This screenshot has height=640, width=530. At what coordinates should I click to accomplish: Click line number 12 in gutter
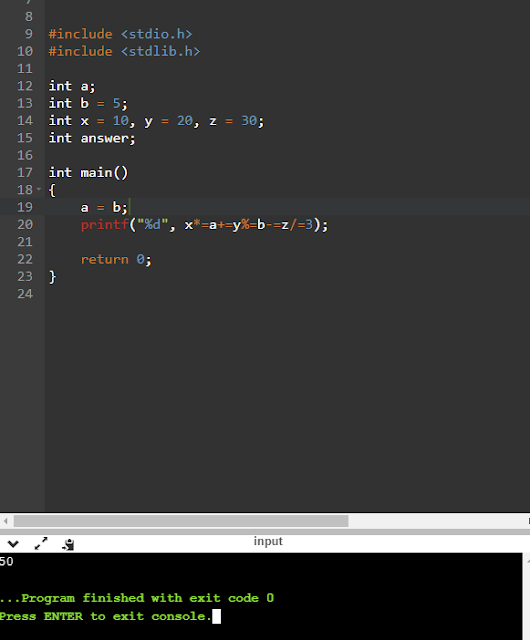pos(25,86)
